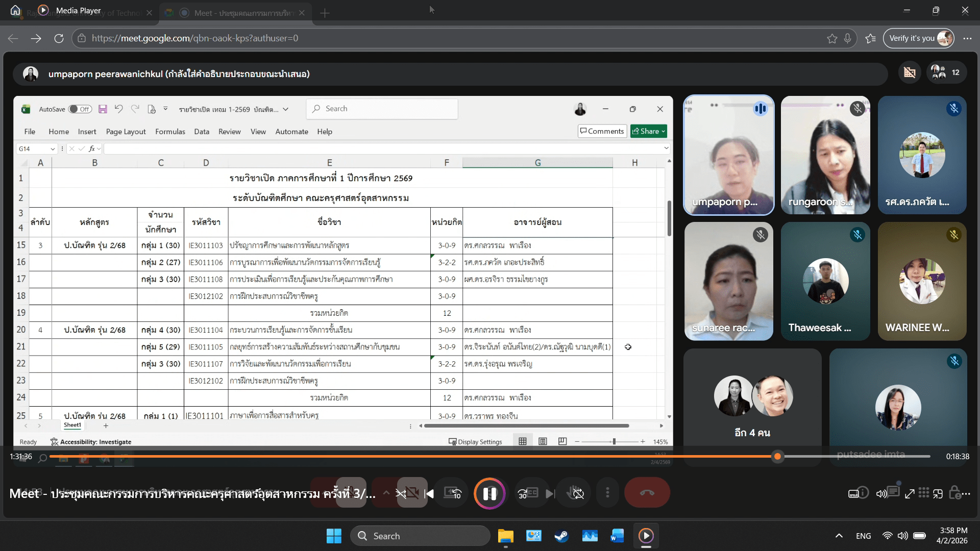980x551 pixels.
Task: Click the Comments button
Action: coord(602,131)
